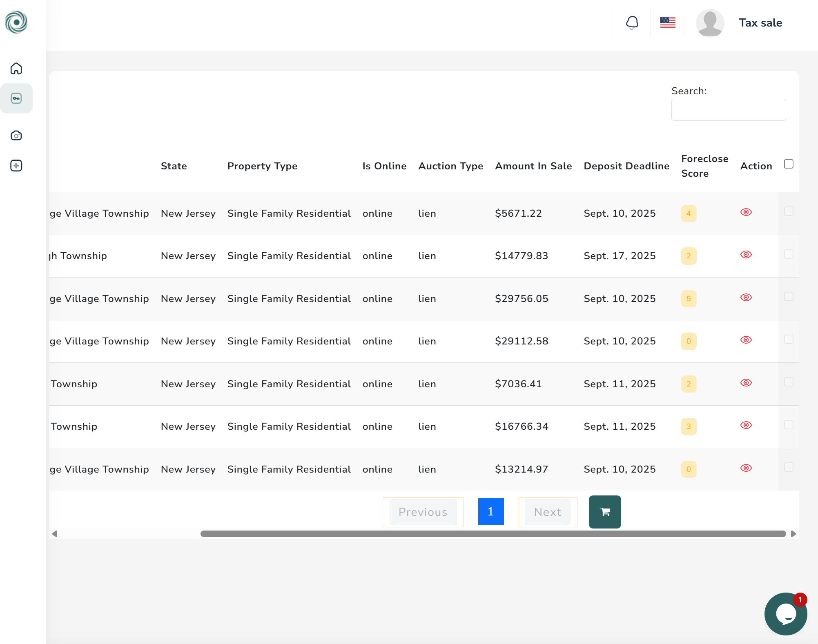Screen dimensions: 818x644
Task: Tick checkbox for the $14779.83 row
Action: (x=789, y=254)
